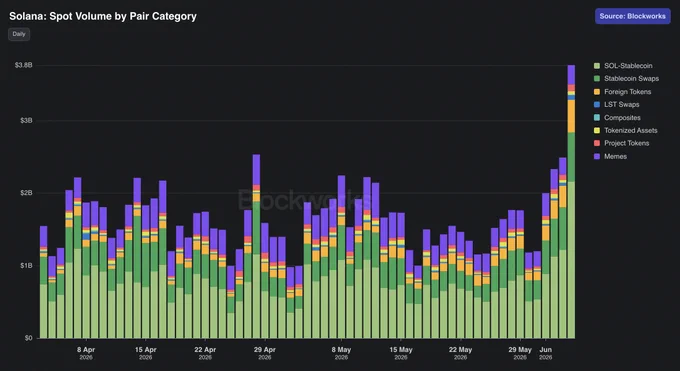Click the Foreign Tokens legend label
This screenshot has width=680, height=371.
coord(628,92)
